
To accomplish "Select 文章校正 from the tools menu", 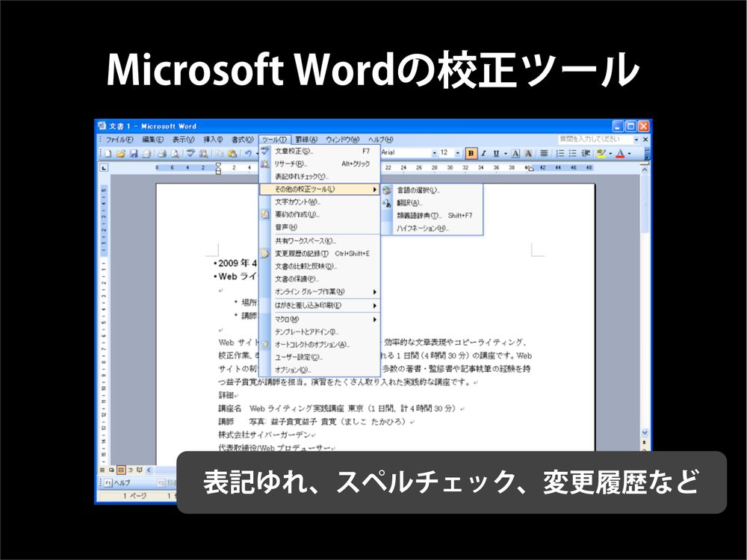I will 319,151.
